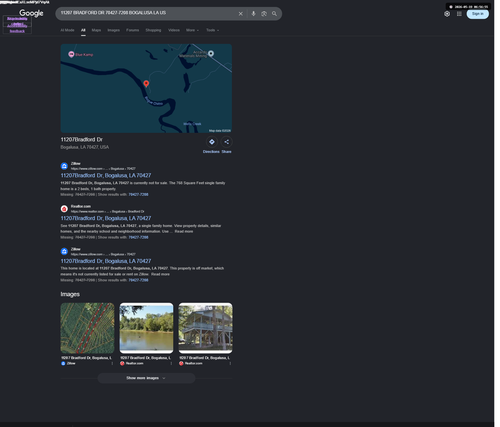Open options menu for the Zillow aerial image
This screenshot has width=500, height=427.
[112, 363]
